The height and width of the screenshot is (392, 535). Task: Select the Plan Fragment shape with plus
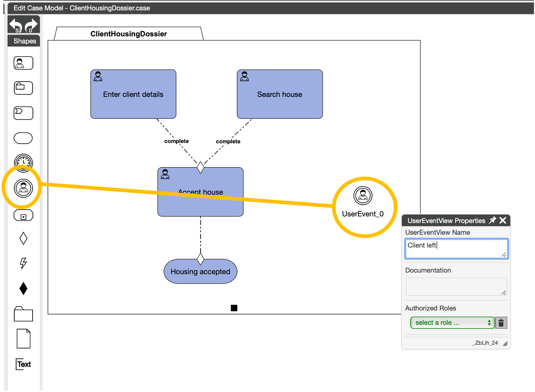pos(23,216)
